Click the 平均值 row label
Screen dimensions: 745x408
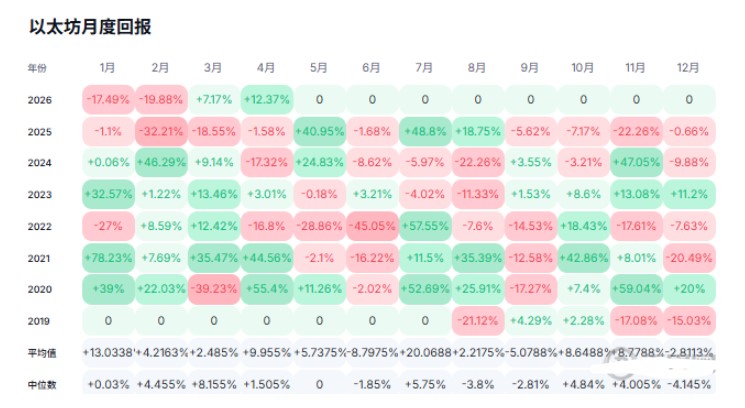coord(40,353)
